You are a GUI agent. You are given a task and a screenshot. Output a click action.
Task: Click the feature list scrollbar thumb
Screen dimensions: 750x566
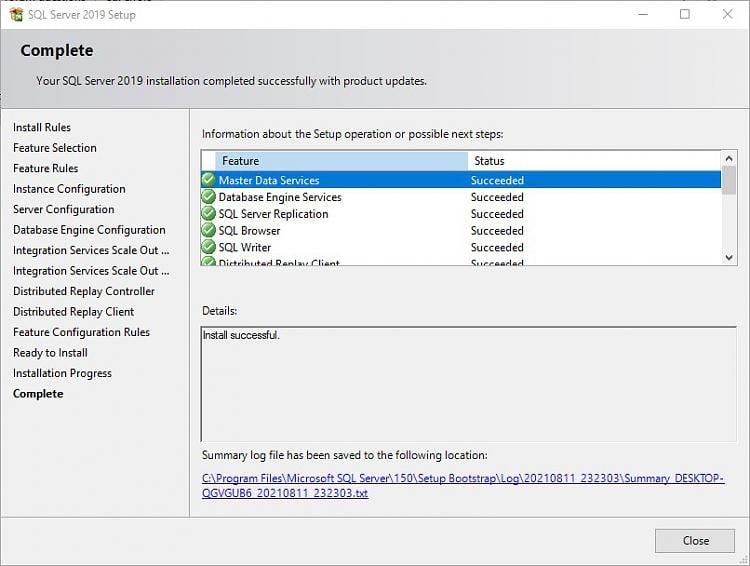[729, 180]
